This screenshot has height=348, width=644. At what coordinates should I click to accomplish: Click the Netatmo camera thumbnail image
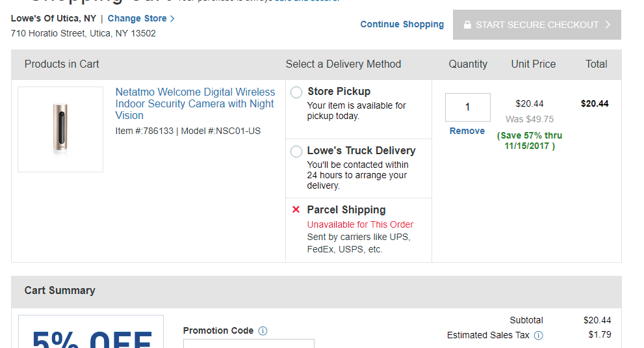(x=60, y=129)
